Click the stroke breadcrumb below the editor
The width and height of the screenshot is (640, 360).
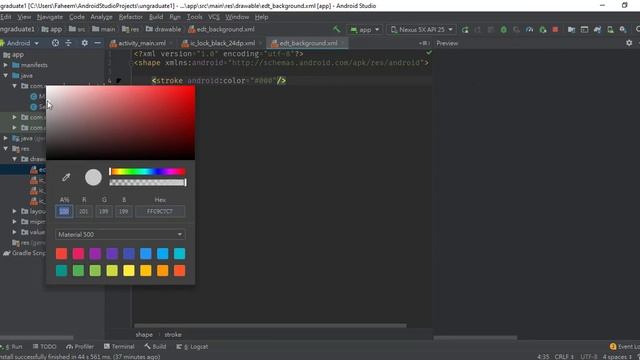pyautogui.click(x=173, y=334)
